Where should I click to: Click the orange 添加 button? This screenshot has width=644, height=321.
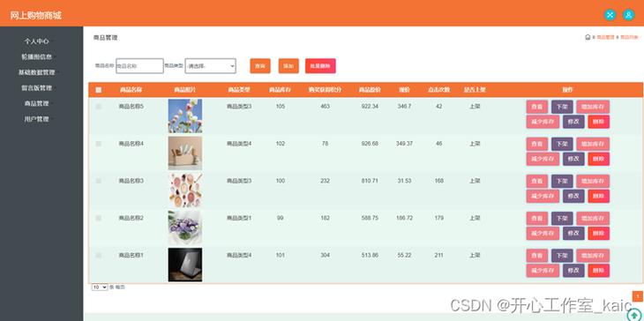point(288,66)
